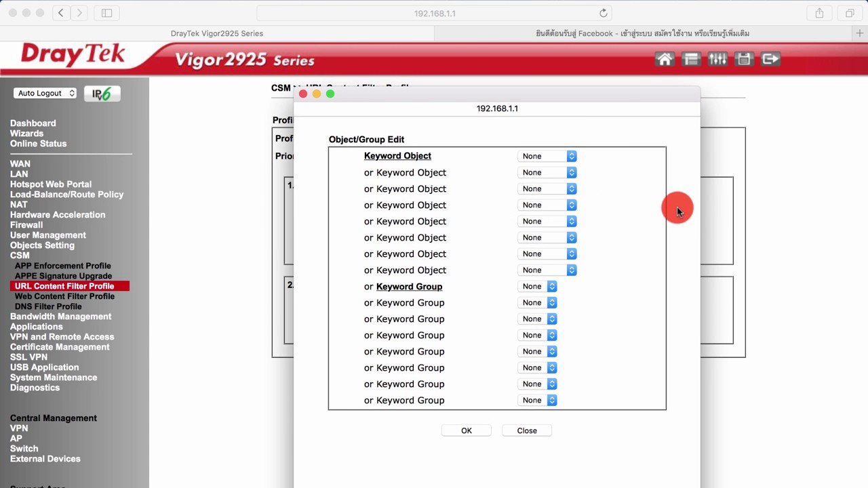The image size is (868, 488).
Task: Open Online Status in sidebar
Action: click(x=39, y=144)
